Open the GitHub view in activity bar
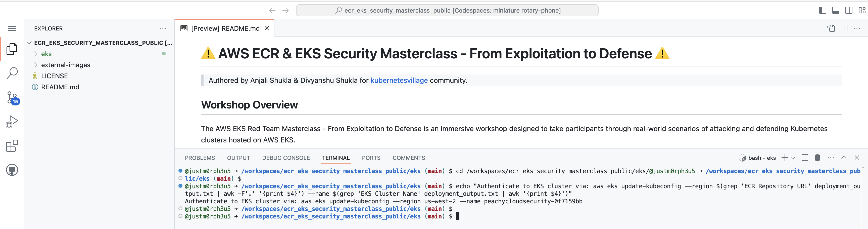 [x=12, y=170]
